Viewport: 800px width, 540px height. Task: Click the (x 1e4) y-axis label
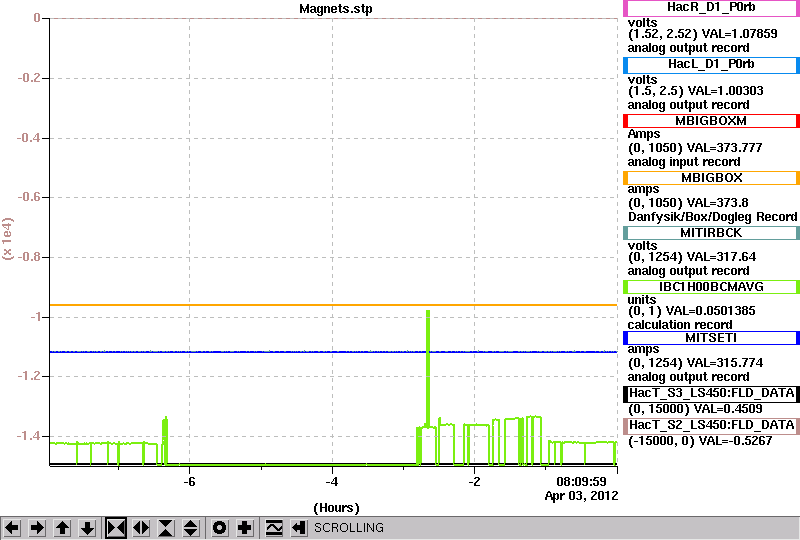8,239
